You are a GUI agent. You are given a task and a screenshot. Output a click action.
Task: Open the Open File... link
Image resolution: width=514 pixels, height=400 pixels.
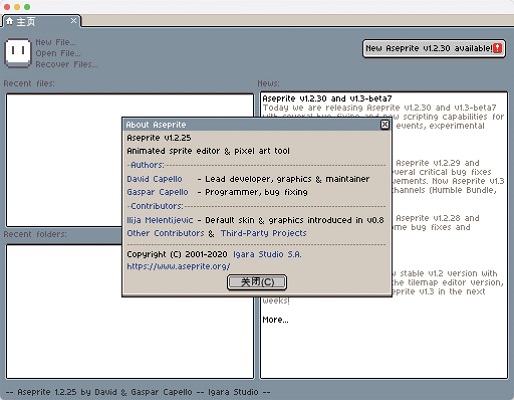pos(58,53)
